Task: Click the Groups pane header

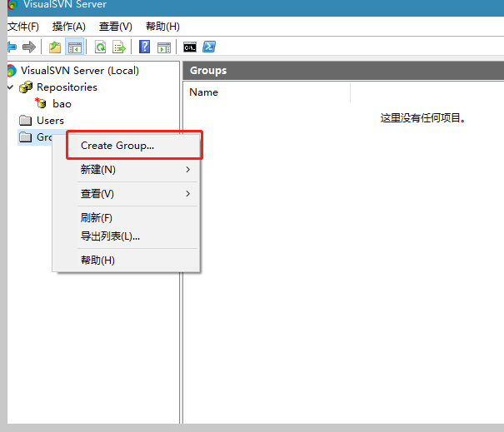Action: tap(343, 71)
